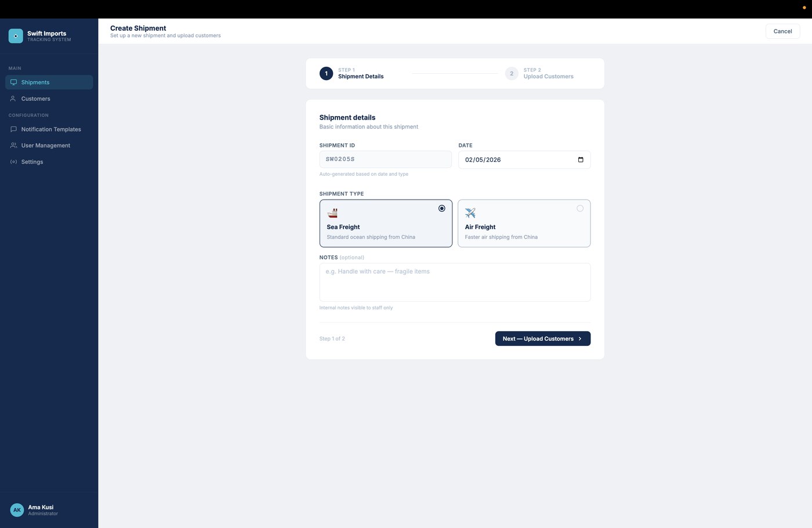Cancel shipment creation
Viewport: 812px width, 528px height.
[x=782, y=31]
